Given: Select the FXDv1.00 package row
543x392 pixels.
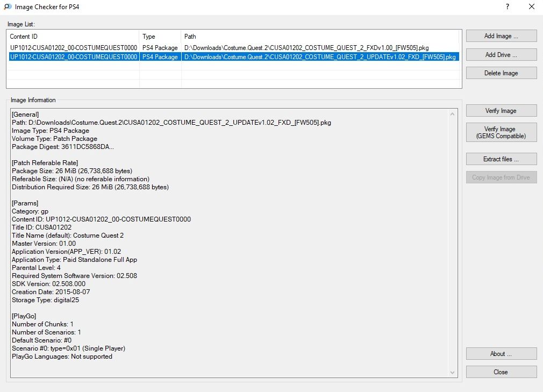Looking at the screenshot, I should (234, 48).
